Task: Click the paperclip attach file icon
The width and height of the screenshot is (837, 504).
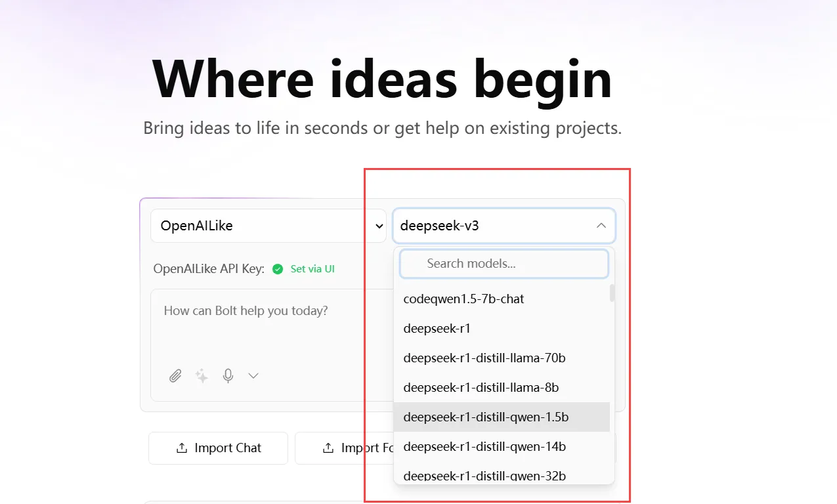Action: (x=175, y=375)
